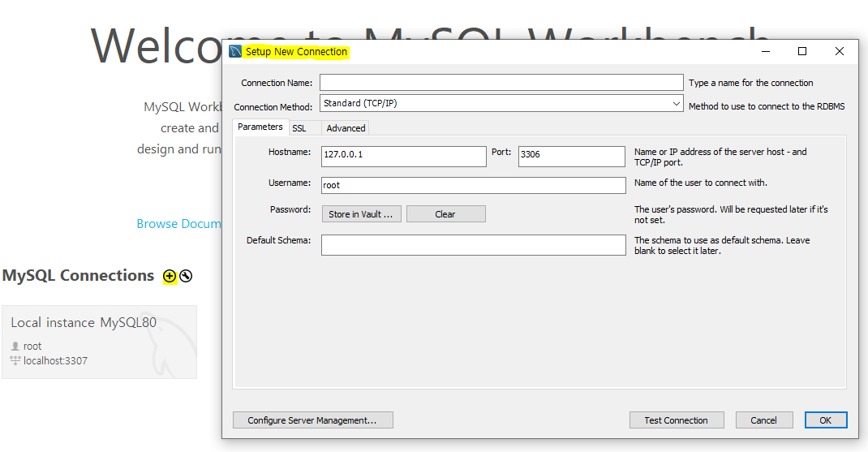Image resolution: width=868 pixels, height=452 pixels.
Task: Click the Hostname label
Action: (x=290, y=152)
